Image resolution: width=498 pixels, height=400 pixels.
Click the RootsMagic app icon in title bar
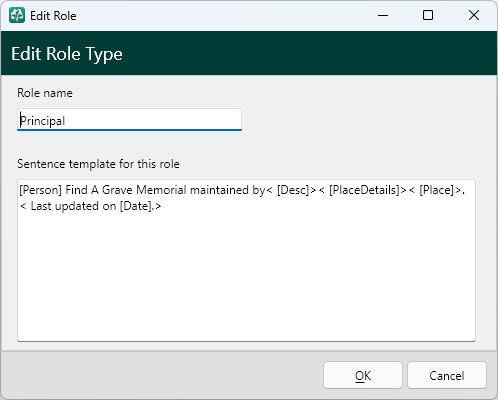pos(17,15)
